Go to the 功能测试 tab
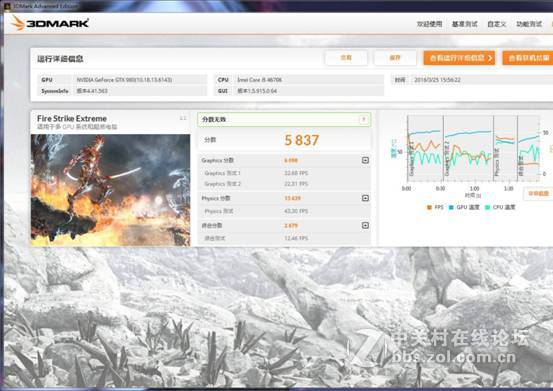This screenshot has width=553, height=391. tap(529, 24)
